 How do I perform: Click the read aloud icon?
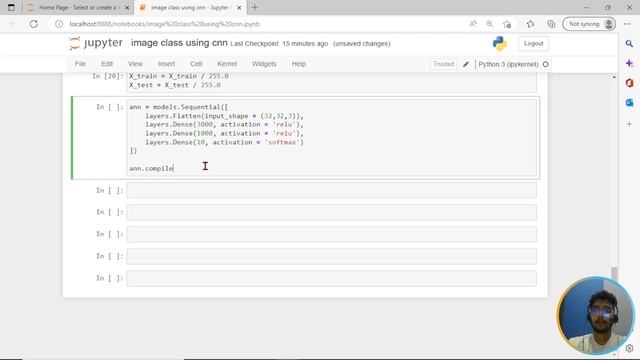[473, 24]
